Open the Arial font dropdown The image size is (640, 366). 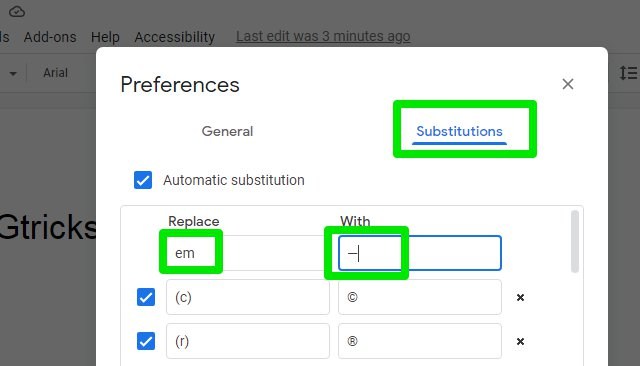[56, 73]
